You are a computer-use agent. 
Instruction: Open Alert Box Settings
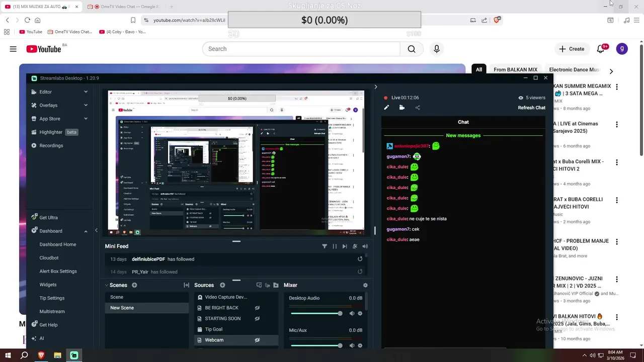[58, 271]
